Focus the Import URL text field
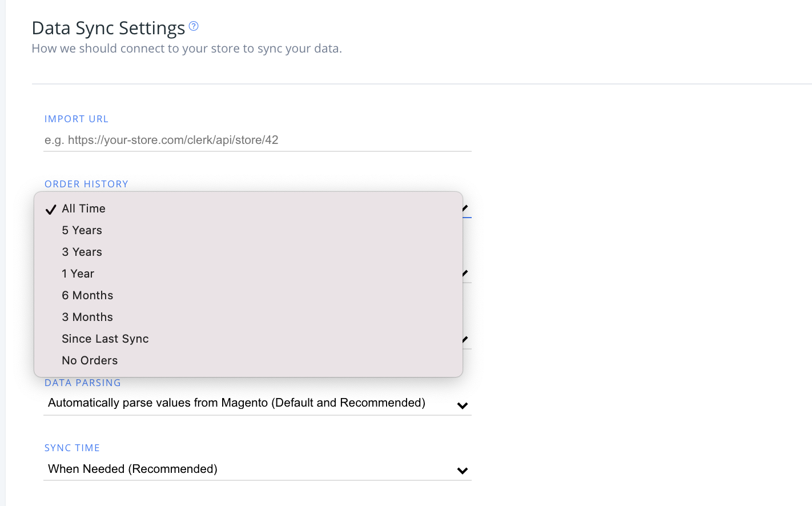 257,140
